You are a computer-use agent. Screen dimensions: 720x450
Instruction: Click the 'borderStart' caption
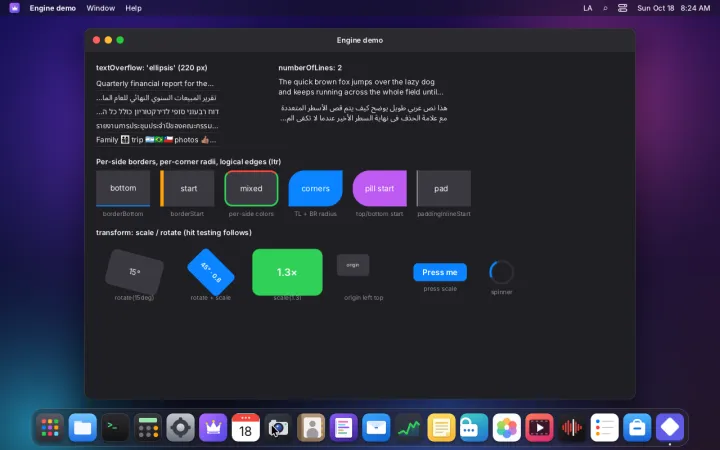pyautogui.click(x=187, y=214)
